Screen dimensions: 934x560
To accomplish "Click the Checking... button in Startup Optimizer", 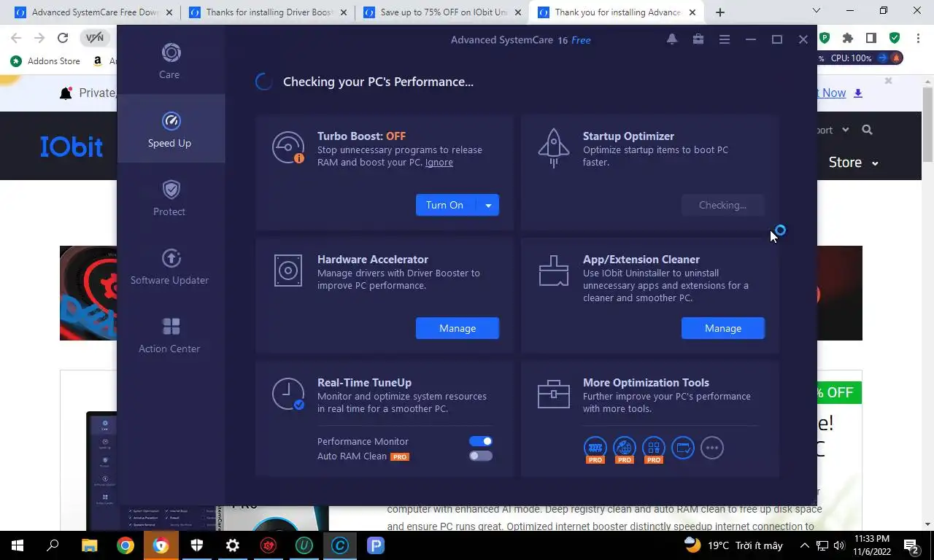I will 723,205.
